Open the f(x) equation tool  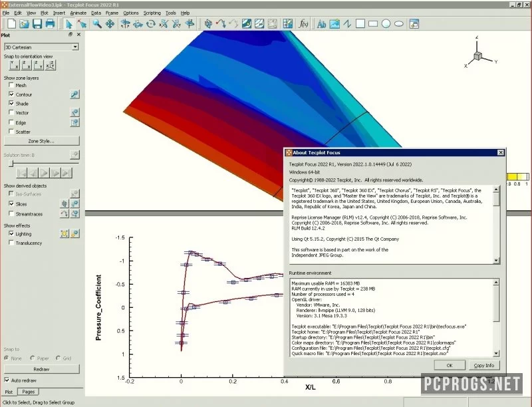coord(303,24)
